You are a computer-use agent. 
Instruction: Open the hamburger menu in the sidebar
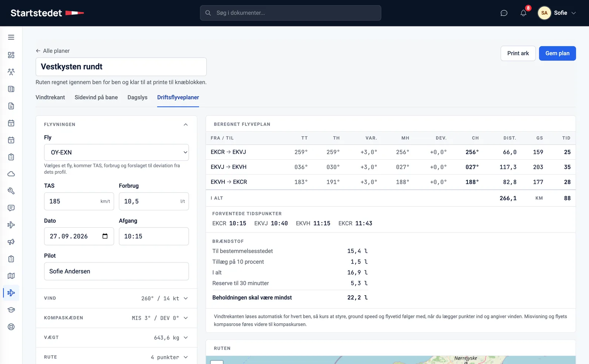click(x=11, y=37)
